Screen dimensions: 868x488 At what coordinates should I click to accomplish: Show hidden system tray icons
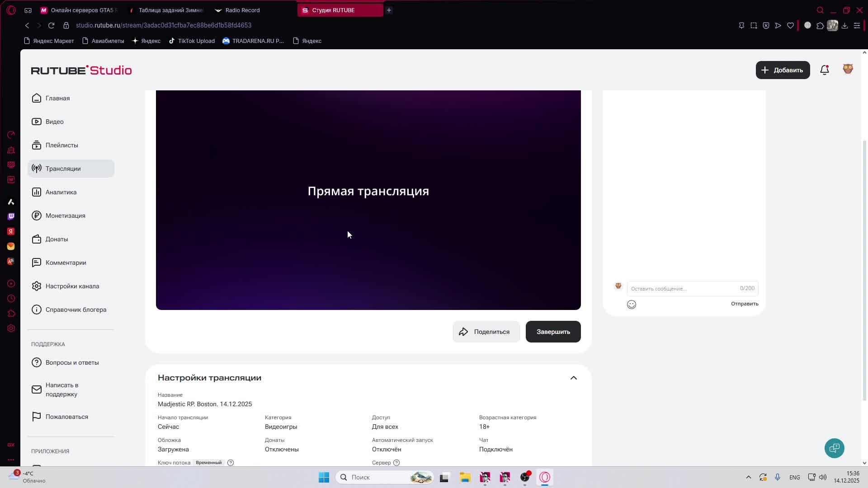point(748,477)
